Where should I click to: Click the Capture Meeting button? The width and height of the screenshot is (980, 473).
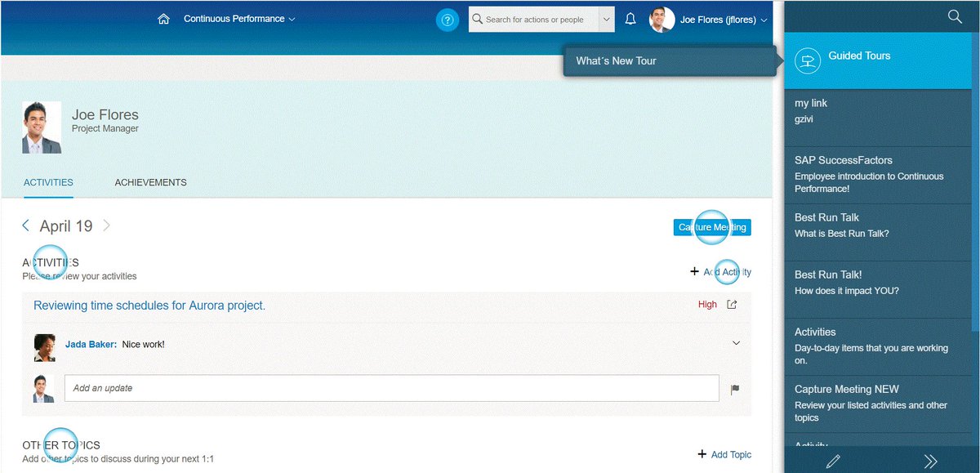pos(711,227)
